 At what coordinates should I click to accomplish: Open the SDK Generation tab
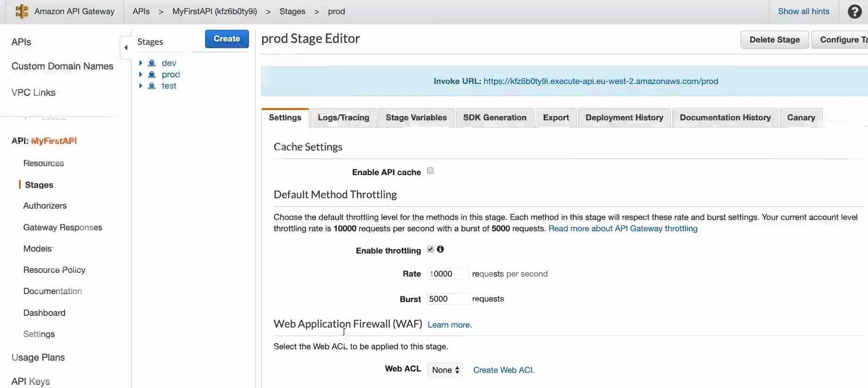tap(495, 118)
